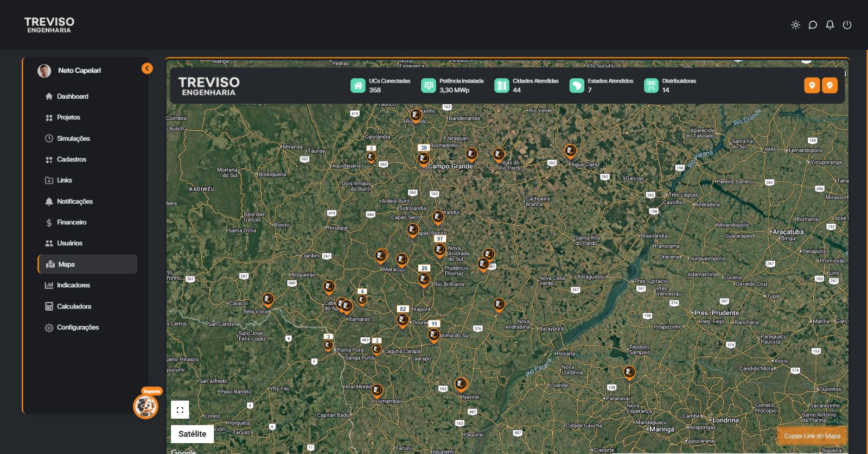
Task: Select Mapa menu item
Action: point(87,264)
